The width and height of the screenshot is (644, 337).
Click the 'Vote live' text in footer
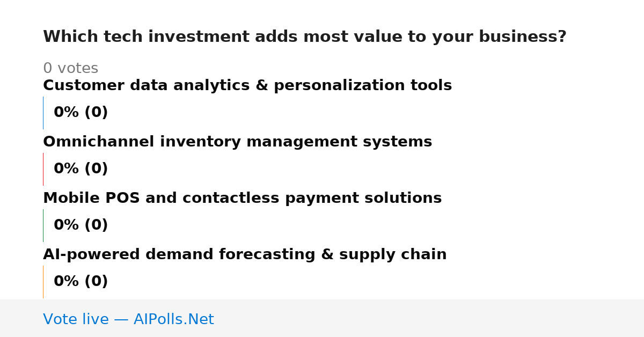pos(76,320)
